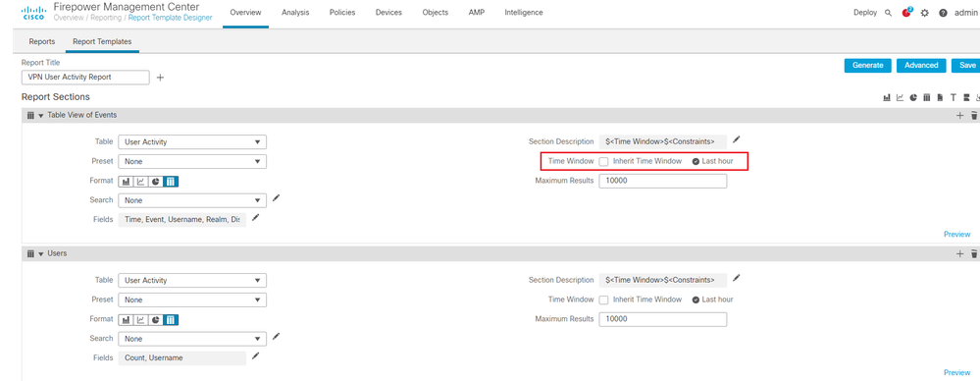Screen dimensions: 980x381
Task: Edit Section Description in Users section
Action: click(x=737, y=278)
